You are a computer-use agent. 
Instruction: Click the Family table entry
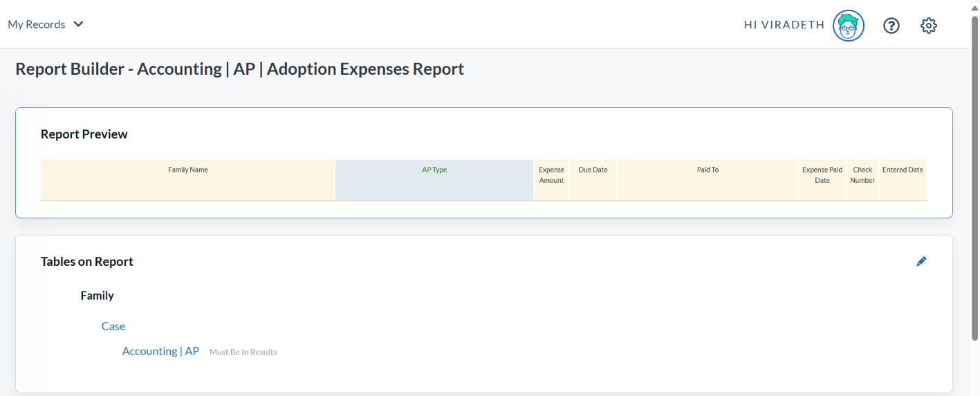click(x=97, y=296)
